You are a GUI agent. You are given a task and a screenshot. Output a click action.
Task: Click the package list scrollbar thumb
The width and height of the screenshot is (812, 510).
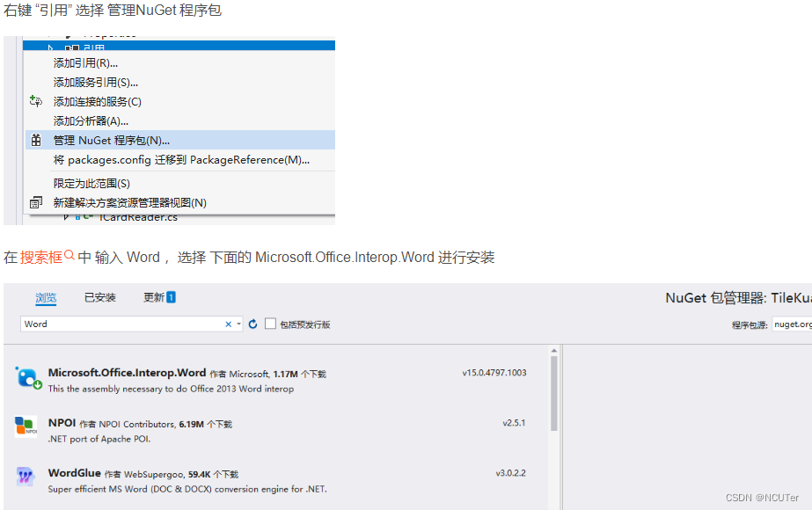553,393
